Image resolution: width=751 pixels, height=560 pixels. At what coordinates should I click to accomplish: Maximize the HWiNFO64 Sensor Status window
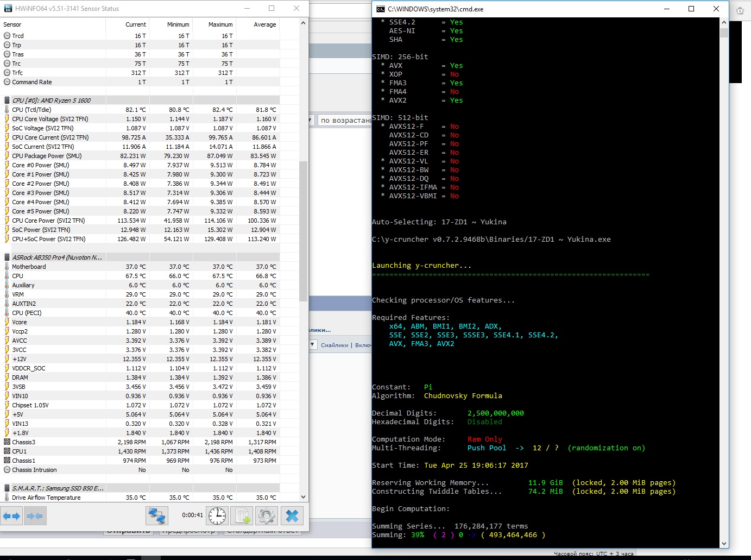pyautogui.click(x=272, y=9)
